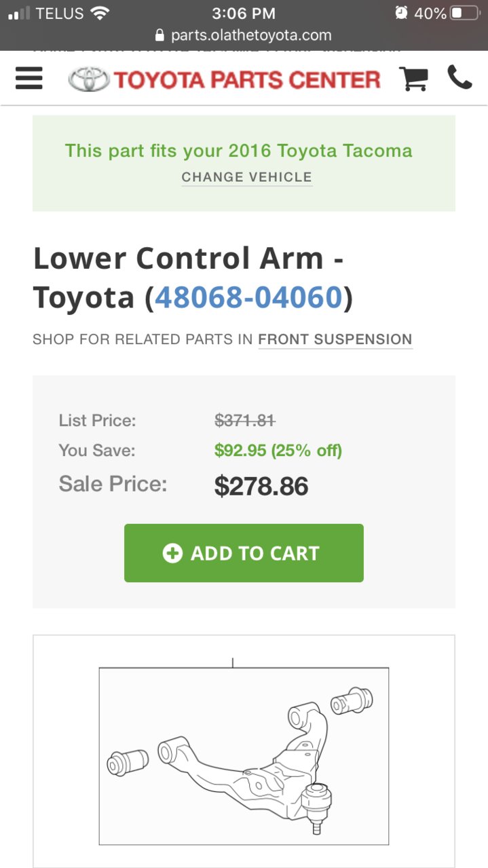488x868 pixels.
Task: Tap the 2016 Toyota Tacoma fitment banner
Action: [244, 164]
